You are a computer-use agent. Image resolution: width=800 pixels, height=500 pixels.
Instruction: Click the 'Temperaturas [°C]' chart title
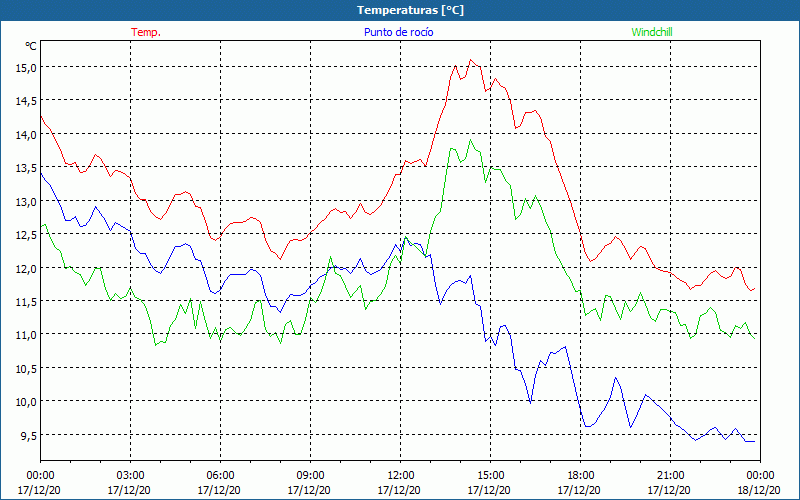point(410,10)
